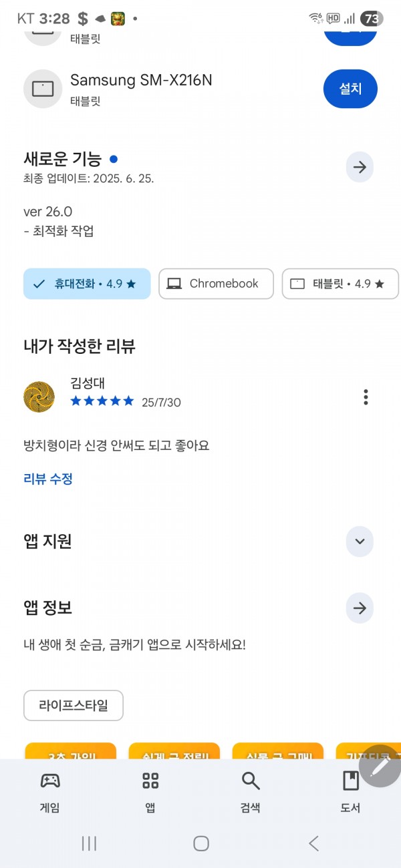Tap Android home navigation button

201,843
